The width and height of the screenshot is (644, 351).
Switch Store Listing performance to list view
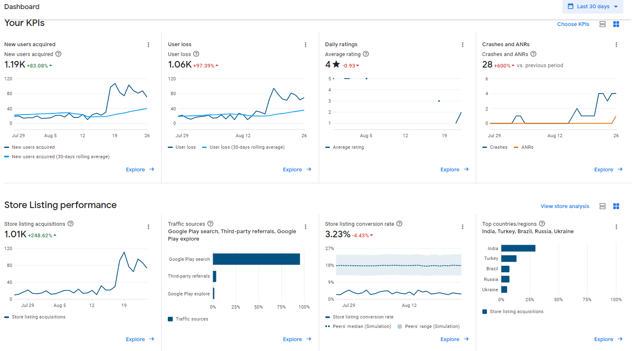602,206
